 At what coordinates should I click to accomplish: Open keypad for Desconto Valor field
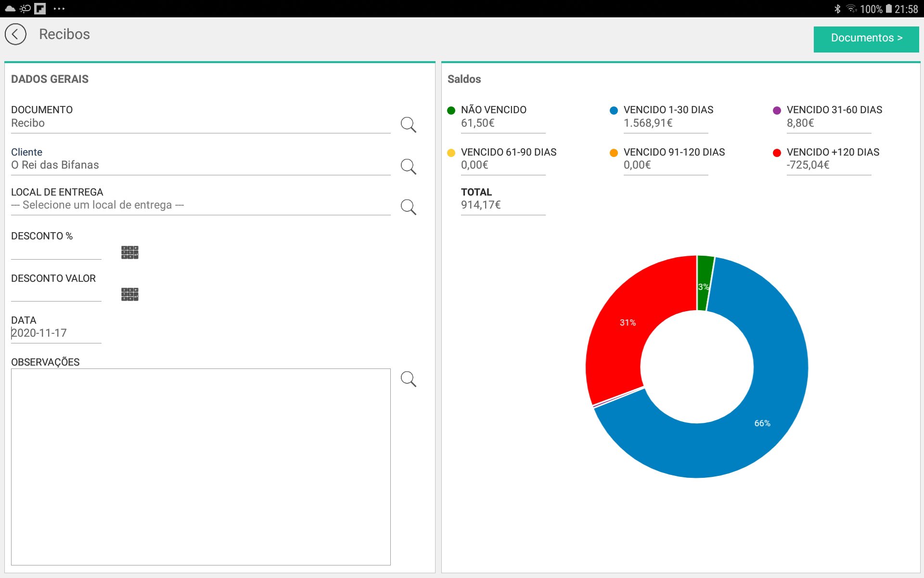point(129,294)
